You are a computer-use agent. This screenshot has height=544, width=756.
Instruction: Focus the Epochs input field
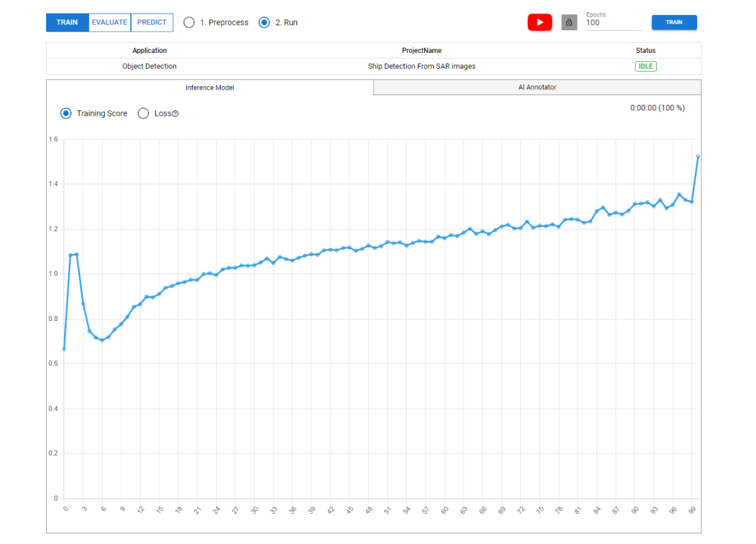click(x=612, y=23)
